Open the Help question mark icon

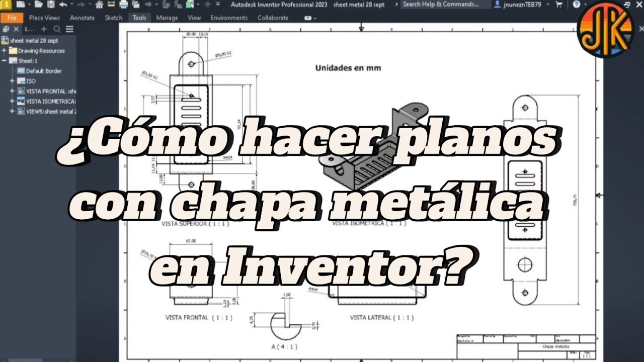point(577,5)
